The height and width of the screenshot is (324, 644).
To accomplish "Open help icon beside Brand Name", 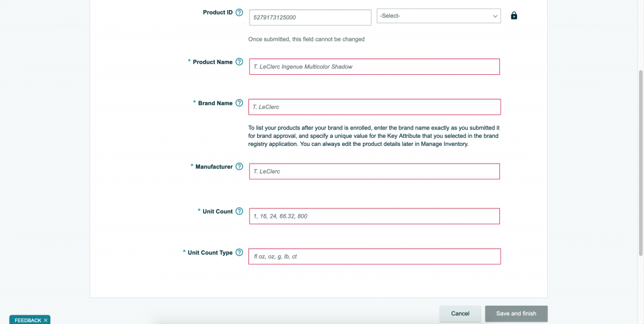I will 239,103.
